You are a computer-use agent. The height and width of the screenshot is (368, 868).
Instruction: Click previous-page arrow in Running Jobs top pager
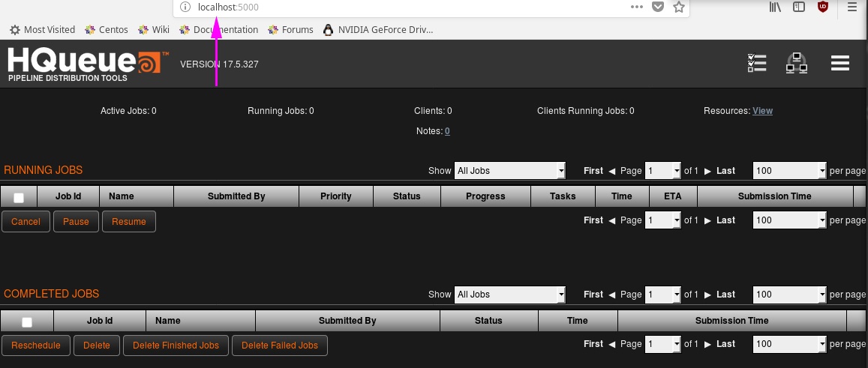(611, 171)
